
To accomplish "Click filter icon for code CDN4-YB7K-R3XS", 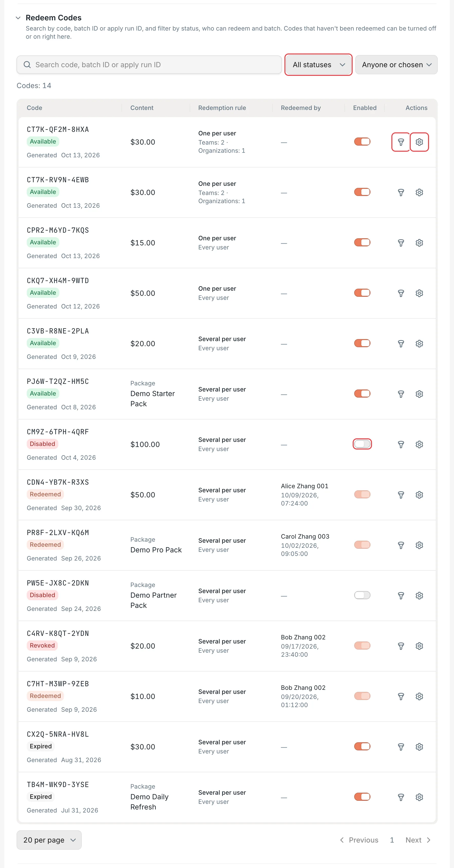I will (x=401, y=495).
